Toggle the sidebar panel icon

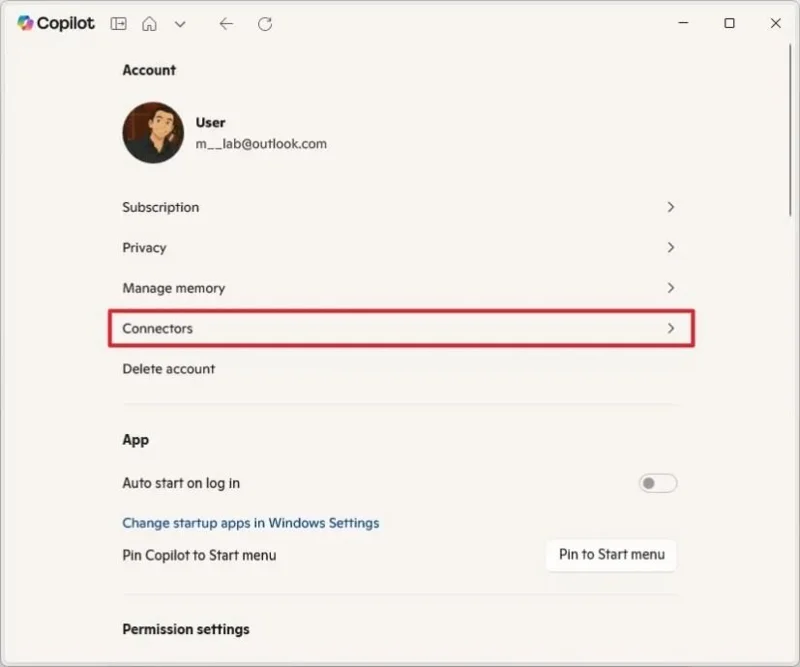coord(118,23)
